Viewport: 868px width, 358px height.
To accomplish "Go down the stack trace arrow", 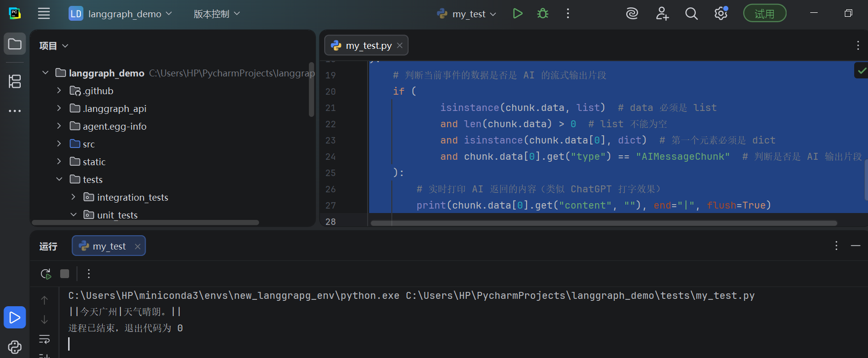I will coord(44,320).
